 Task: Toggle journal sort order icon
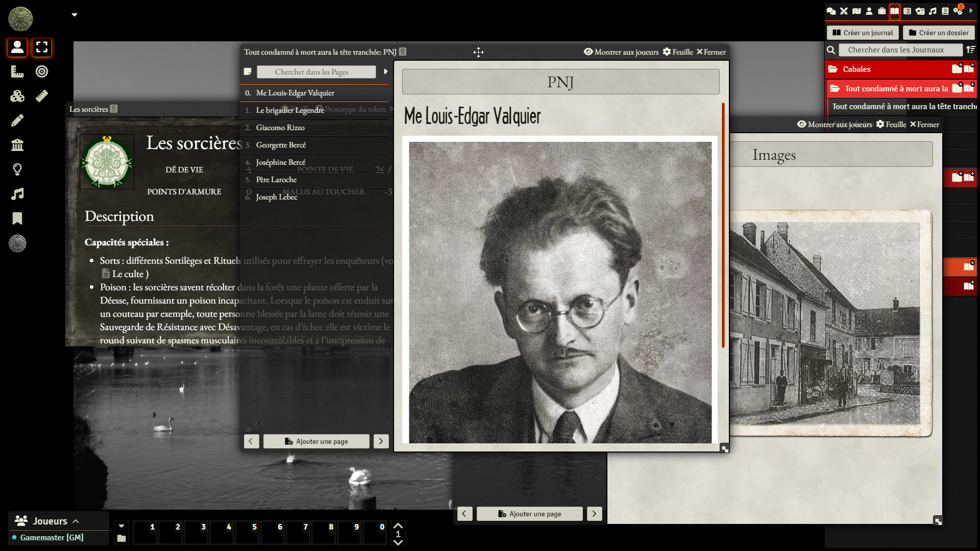[970, 49]
